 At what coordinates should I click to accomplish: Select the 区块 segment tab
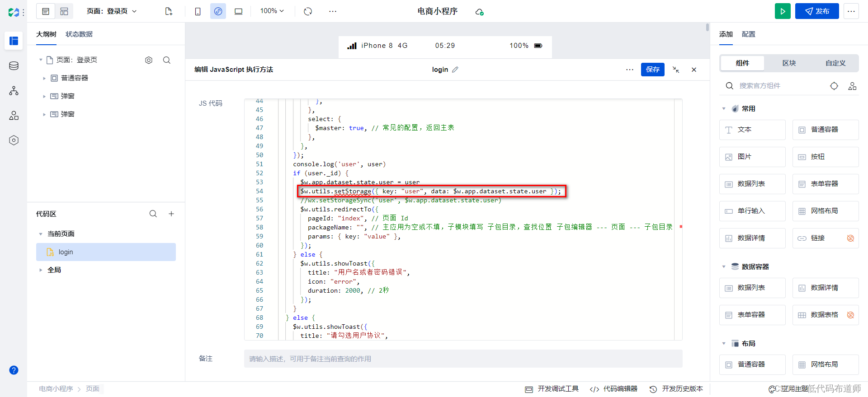point(789,63)
